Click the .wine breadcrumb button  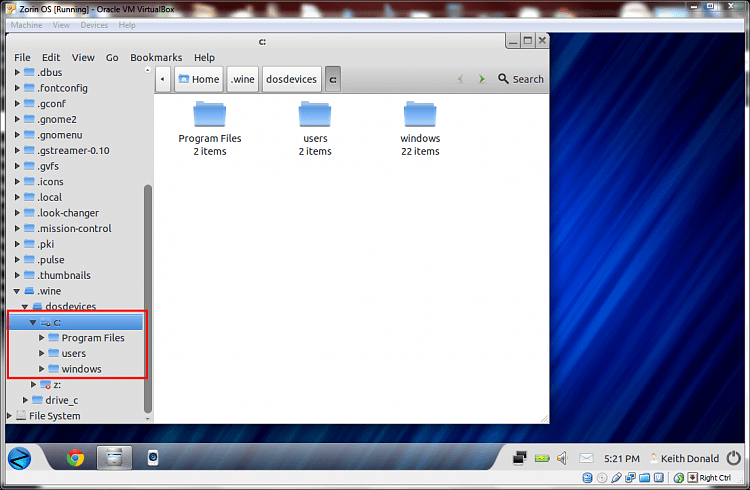(243, 79)
